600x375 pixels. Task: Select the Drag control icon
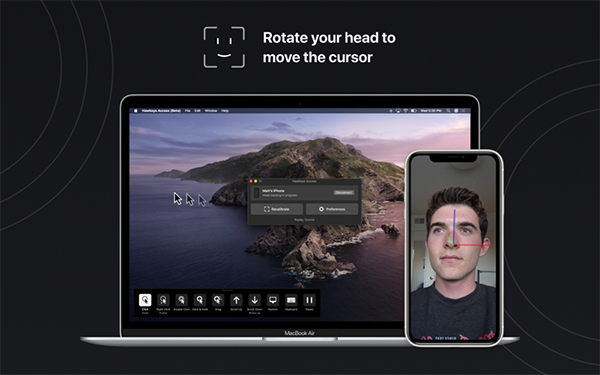pos(218,300)
